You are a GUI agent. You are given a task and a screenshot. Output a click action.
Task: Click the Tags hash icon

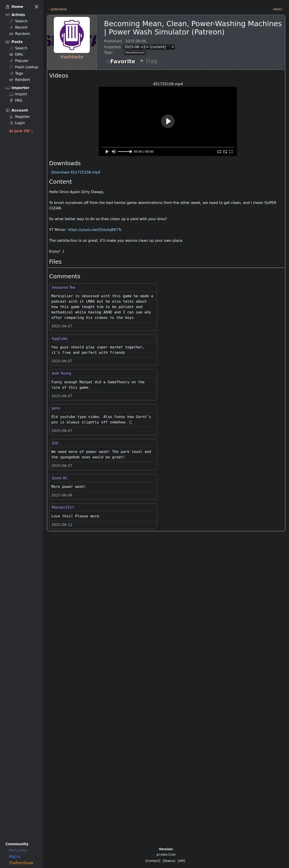click(x=11, y=73)
